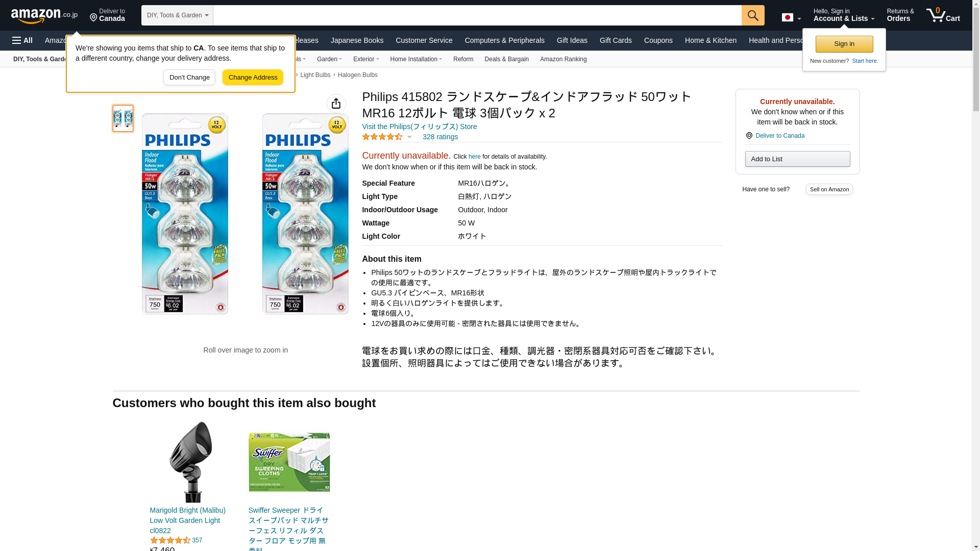This screenshot has width=980, height=551.
Task: Open the share icon above product image
Action: pos(336,104)
